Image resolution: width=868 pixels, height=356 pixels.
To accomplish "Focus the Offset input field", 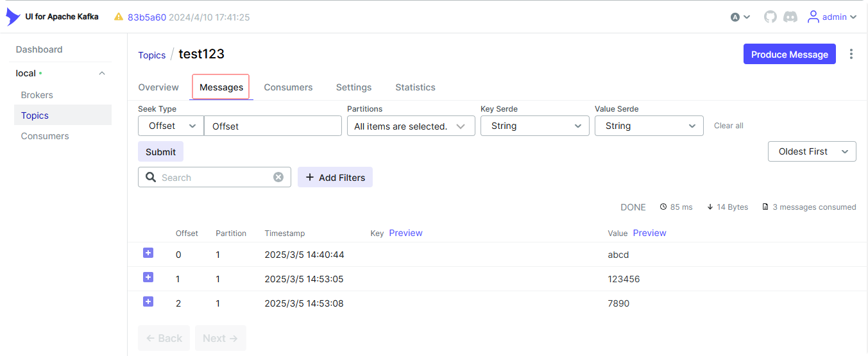I will tap(273, 126).
